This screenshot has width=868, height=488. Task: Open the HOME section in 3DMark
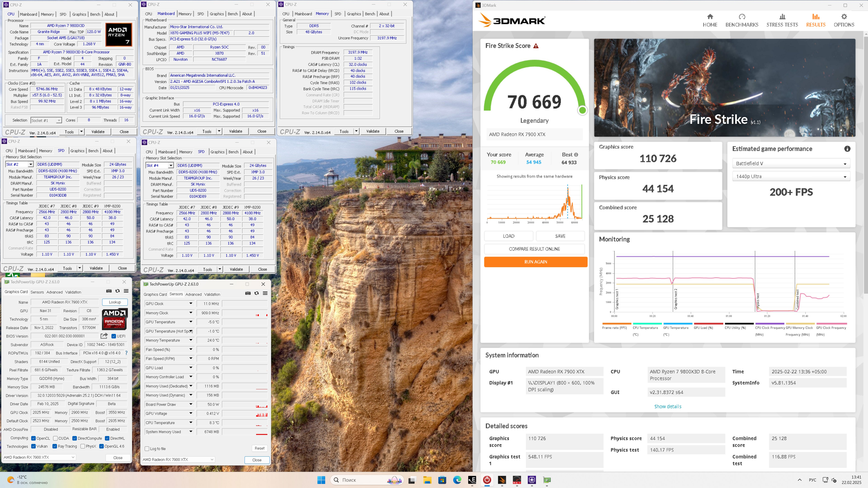tap(710, 20)
